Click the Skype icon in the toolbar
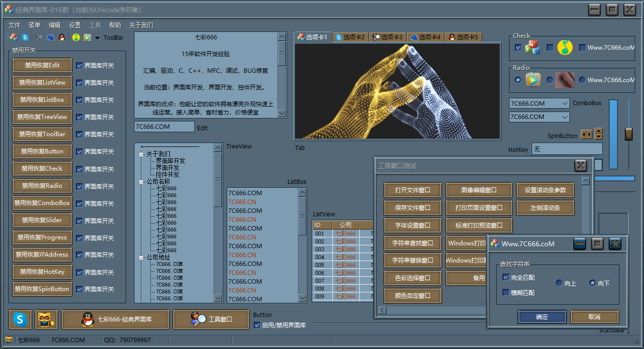 [25, 37]
